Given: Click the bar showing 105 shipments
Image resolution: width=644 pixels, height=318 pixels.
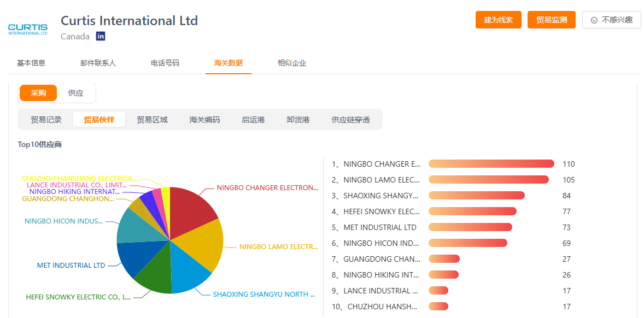Looking at the screenshot, I should pyautogui.click(x=489, y=180).
